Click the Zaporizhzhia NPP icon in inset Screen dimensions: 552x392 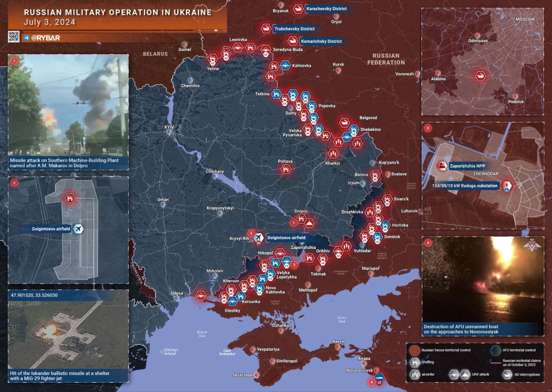click(442, 165)
